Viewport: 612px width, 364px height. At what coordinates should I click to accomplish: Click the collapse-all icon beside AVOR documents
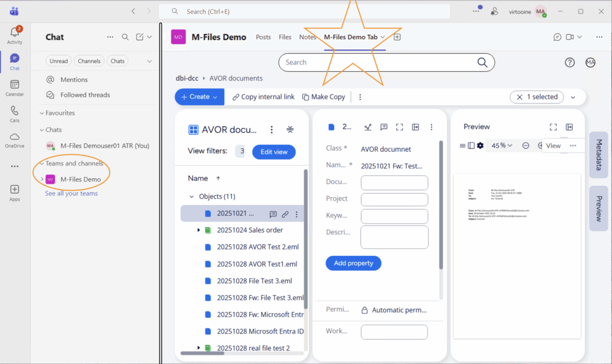point(290,130)
